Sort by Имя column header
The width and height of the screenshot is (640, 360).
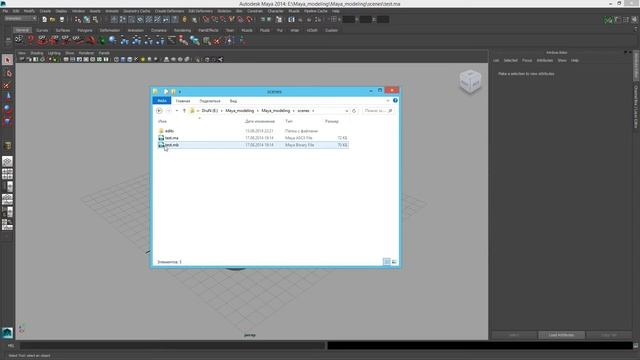(x=162, y=121)
